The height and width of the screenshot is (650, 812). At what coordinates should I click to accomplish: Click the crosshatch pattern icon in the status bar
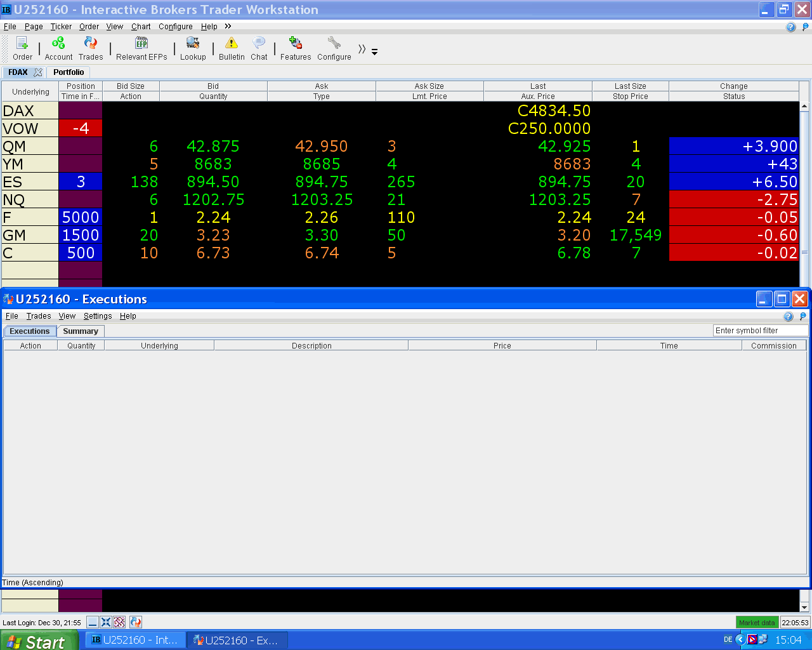click(x=119, y=622)
